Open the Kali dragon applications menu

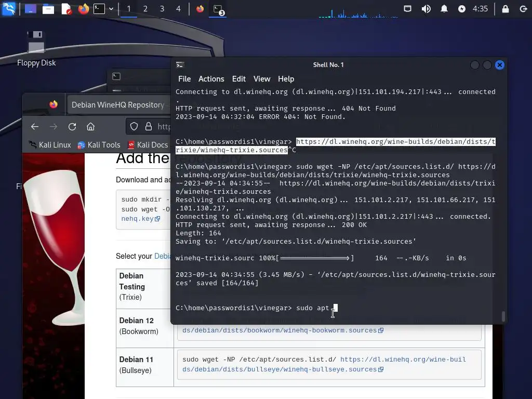click(8, 8)
